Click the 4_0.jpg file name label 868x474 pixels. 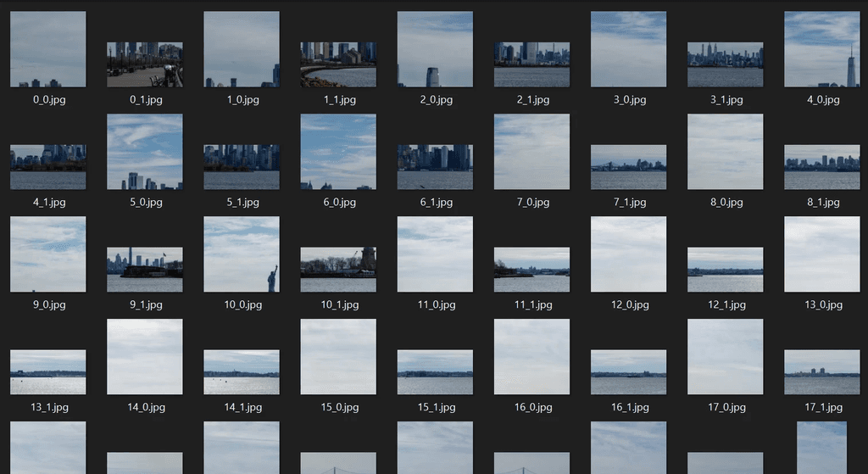click(x=823, y=100)
